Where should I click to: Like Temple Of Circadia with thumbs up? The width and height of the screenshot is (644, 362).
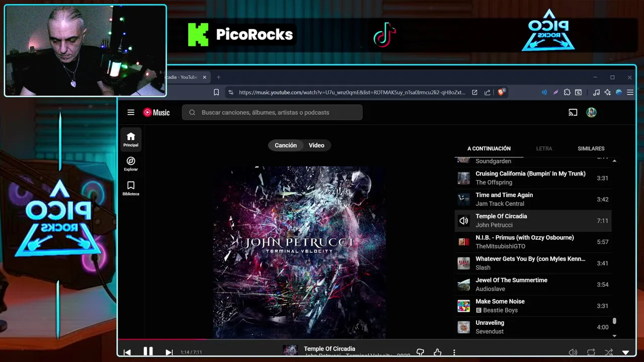tap(437, 352)
